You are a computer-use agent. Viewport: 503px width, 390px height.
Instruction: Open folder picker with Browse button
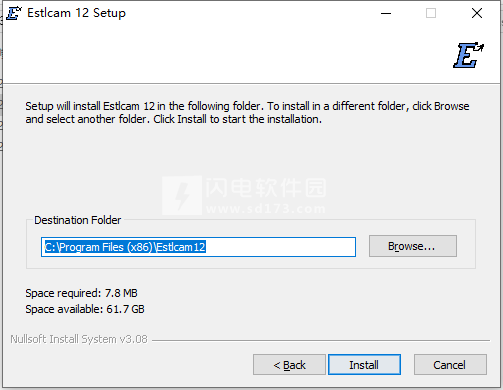point(413,246)
